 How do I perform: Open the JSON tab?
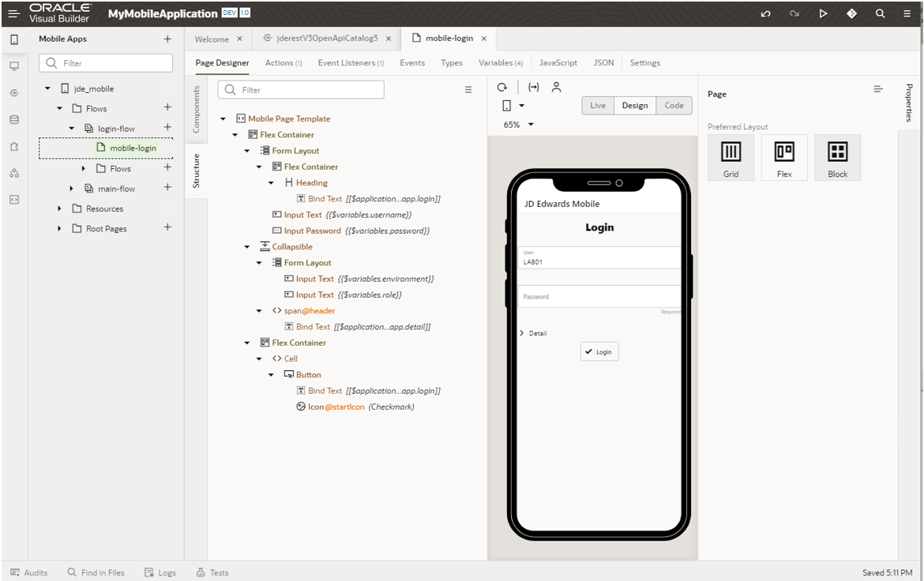click(603, 62)
